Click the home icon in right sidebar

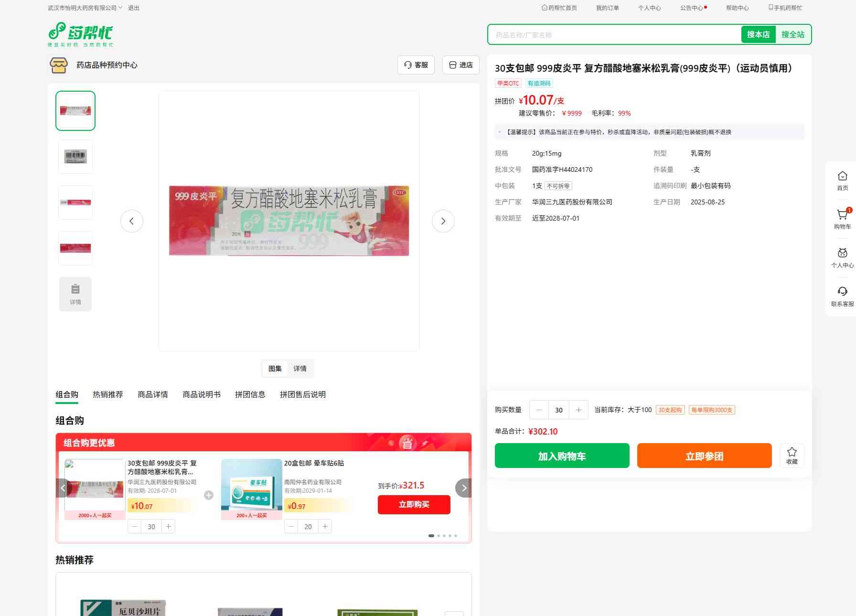click(x=842, y=176)
